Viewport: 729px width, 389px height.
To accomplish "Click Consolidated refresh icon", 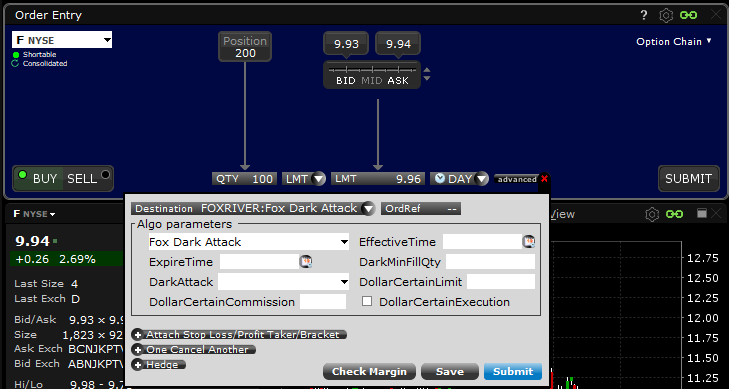I will tap(15, 63).
